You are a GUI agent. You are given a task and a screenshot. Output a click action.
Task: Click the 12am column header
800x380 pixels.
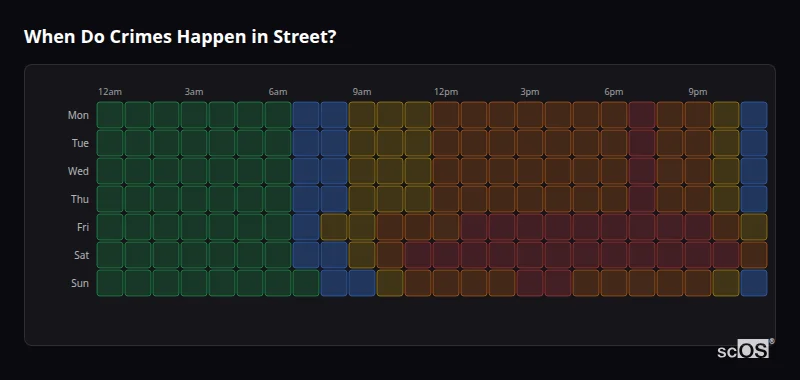(110, 92)
